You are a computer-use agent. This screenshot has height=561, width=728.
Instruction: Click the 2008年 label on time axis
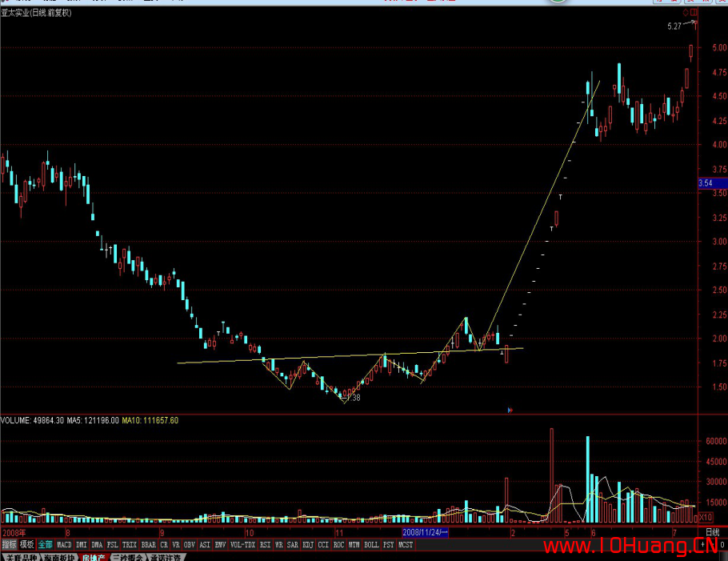coord(14,533)
